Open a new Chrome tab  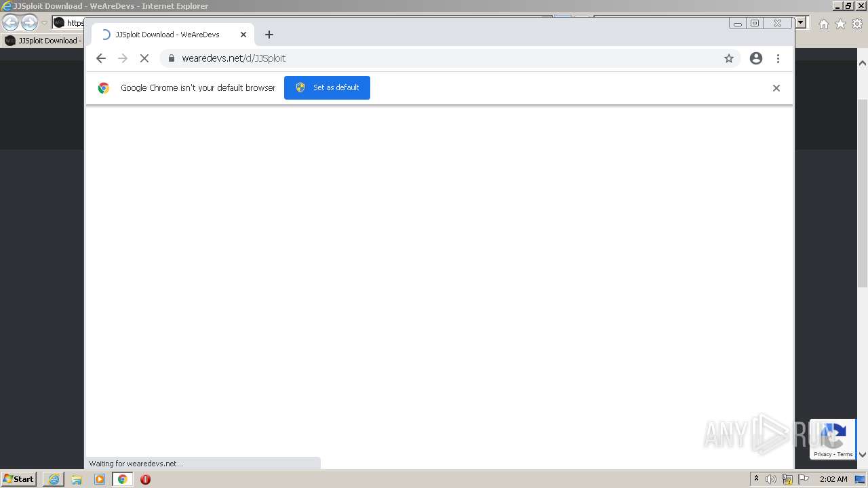269,35
